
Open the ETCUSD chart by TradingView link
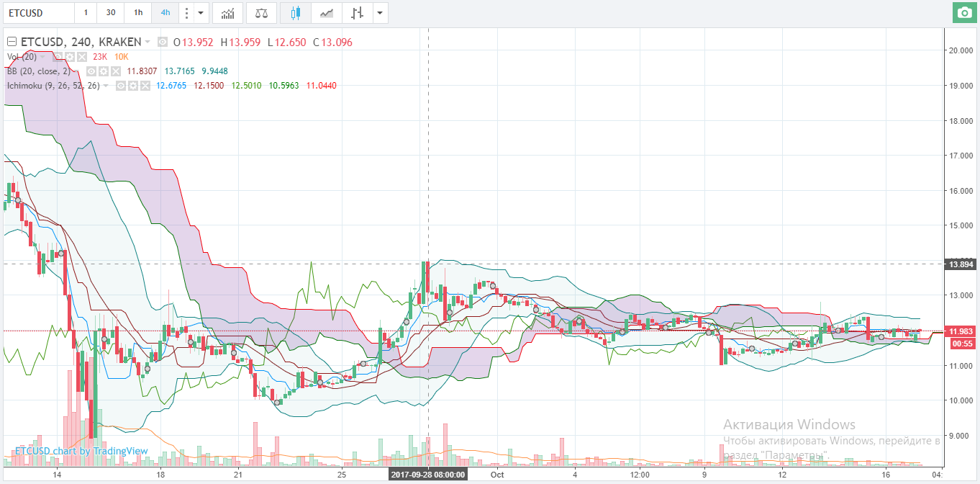(x=81, y=452)
